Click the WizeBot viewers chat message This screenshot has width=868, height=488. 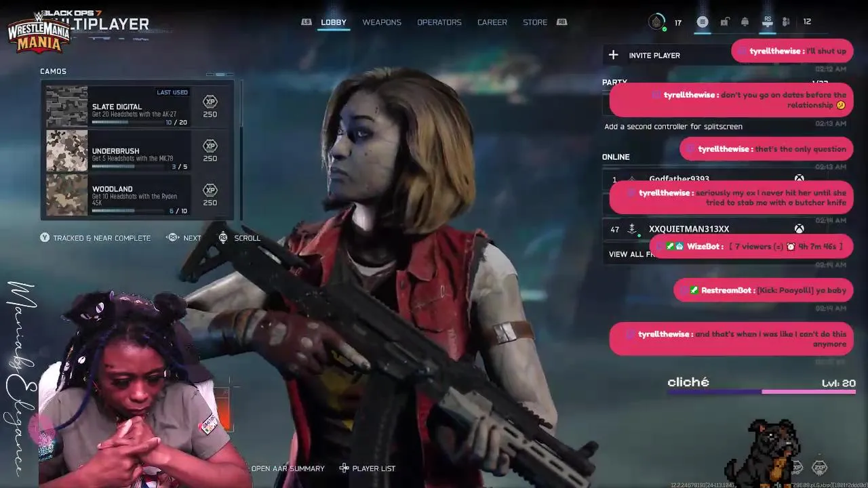(x=751, y=247)
